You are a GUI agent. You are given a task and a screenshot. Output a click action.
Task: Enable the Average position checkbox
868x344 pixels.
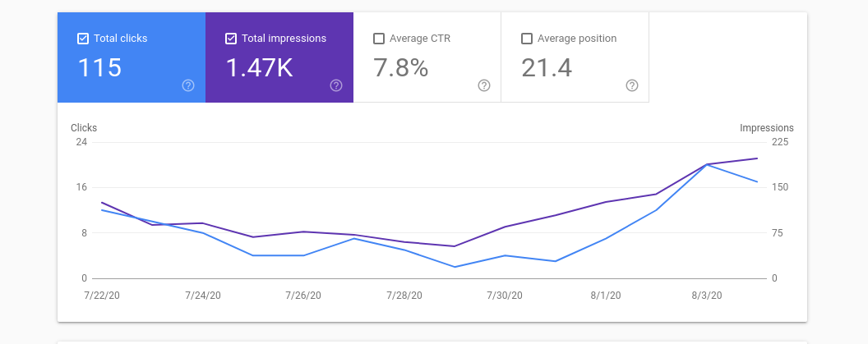click(x=527, y=39)
